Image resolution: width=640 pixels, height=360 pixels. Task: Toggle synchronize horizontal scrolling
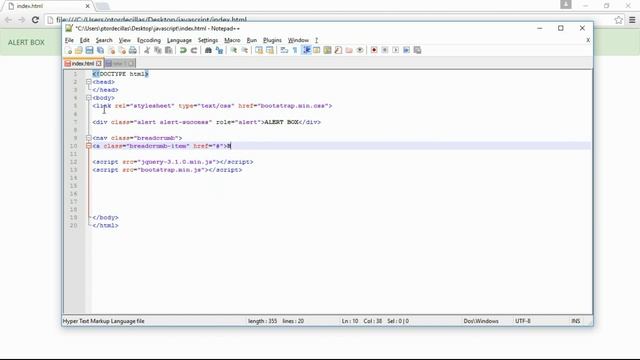click(x=270, y=50)
